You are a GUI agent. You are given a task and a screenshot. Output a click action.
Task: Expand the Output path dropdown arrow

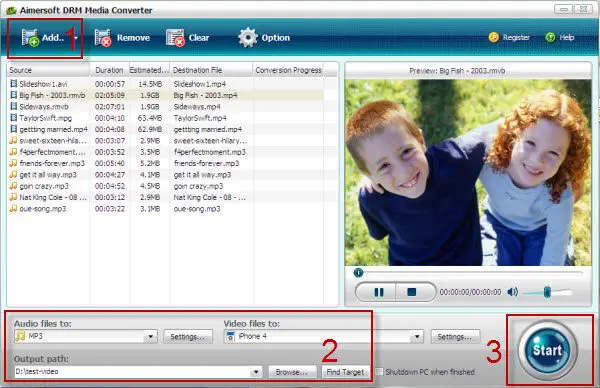[256, 372]
